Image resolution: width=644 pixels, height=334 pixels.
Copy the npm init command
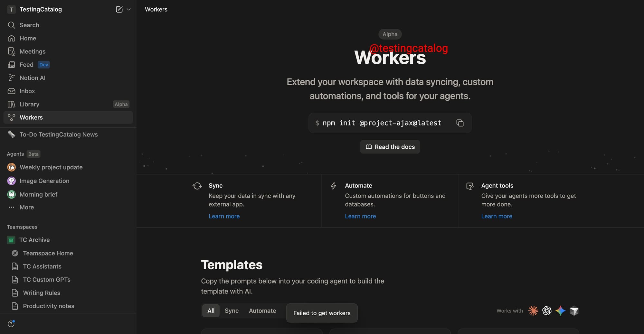(459, 123)
